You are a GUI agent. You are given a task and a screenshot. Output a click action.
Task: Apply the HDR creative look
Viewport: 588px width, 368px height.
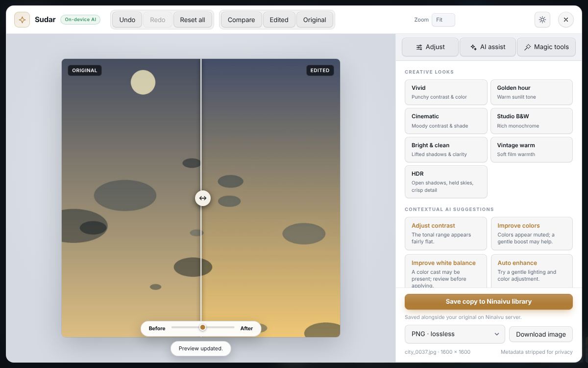446,182
